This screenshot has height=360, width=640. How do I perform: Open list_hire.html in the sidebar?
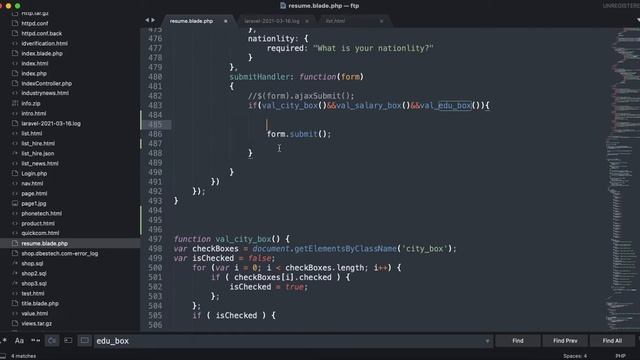(38, 143)
